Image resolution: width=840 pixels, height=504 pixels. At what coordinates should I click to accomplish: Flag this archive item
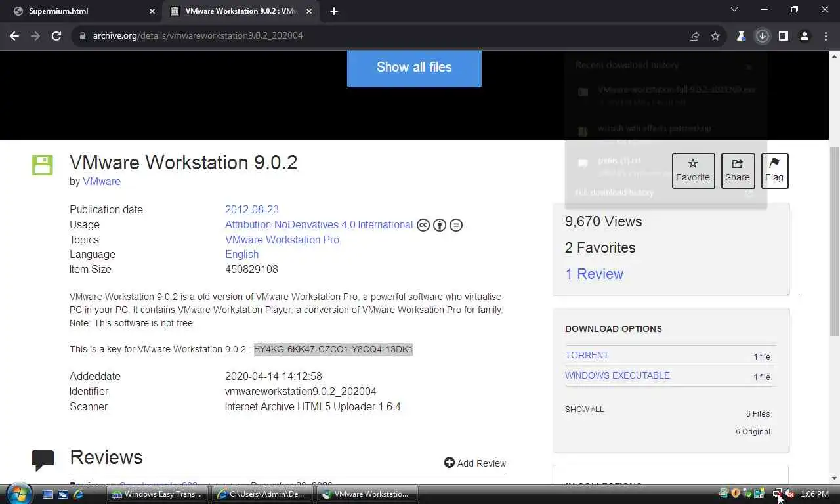(x=774, y=171)
